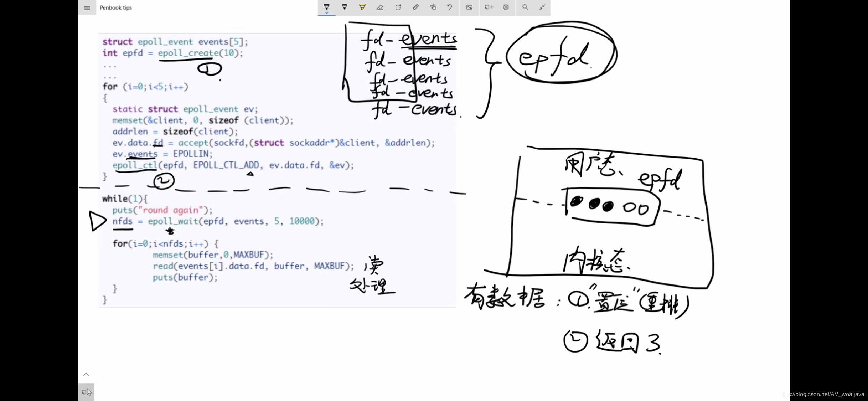Enable touch writing hand tool
Viewport: 868px width, 401px height.
click(433, 7)
